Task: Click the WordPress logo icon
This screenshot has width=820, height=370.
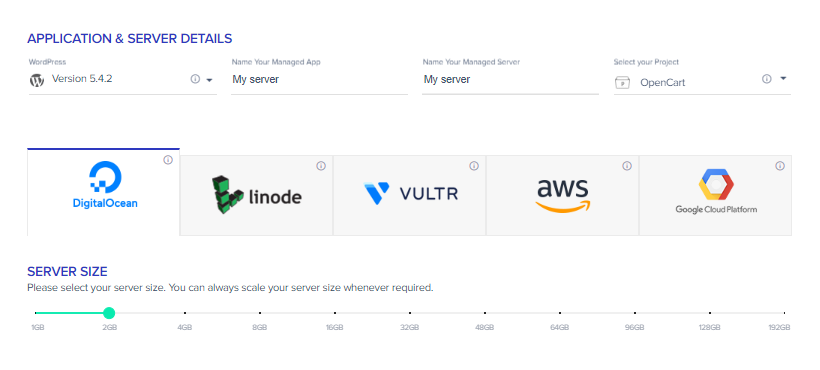Action: click(37, 80)
